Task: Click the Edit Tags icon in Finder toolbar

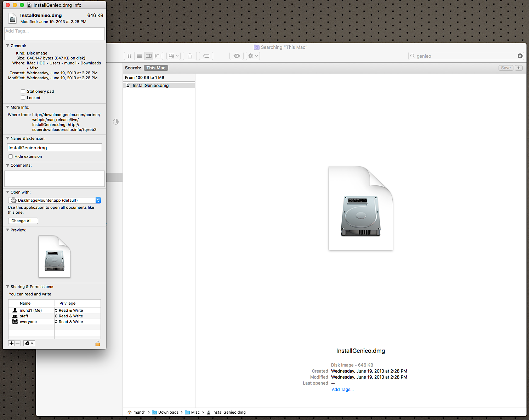Action: click(206, 56)
